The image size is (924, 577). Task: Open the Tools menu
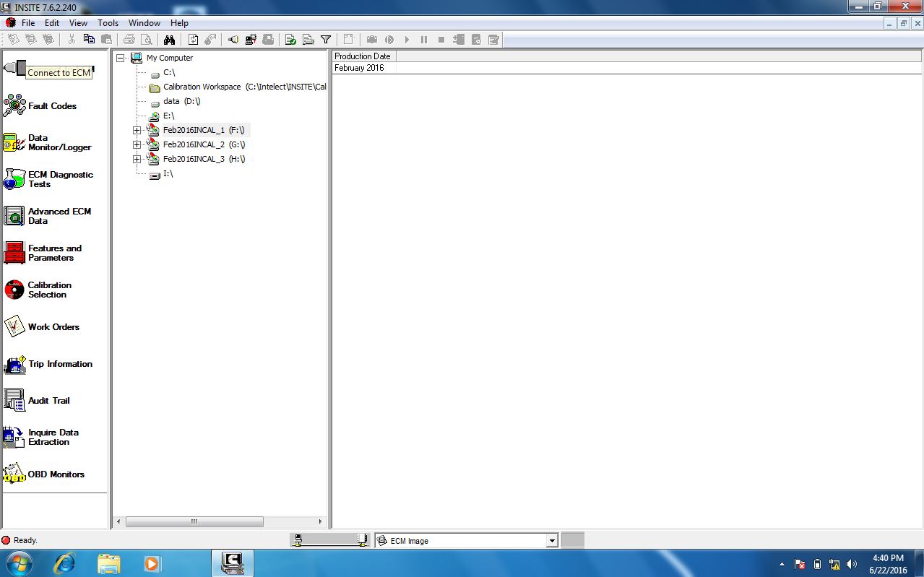108,23
